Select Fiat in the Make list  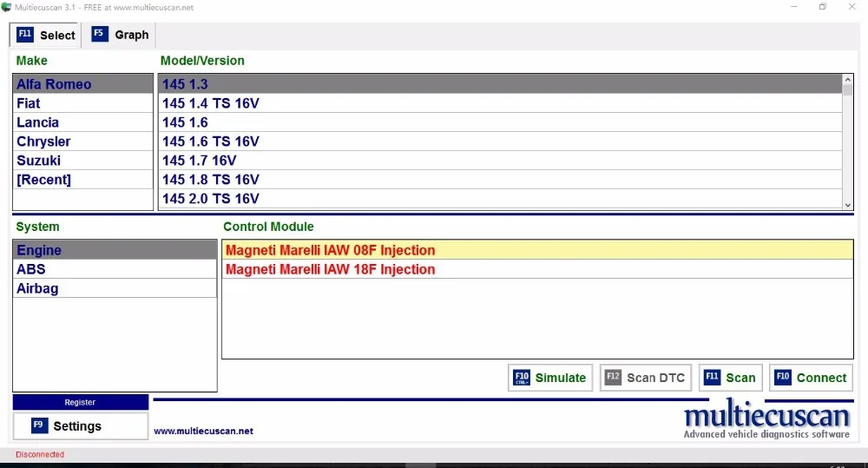click(x=83, y=103)
